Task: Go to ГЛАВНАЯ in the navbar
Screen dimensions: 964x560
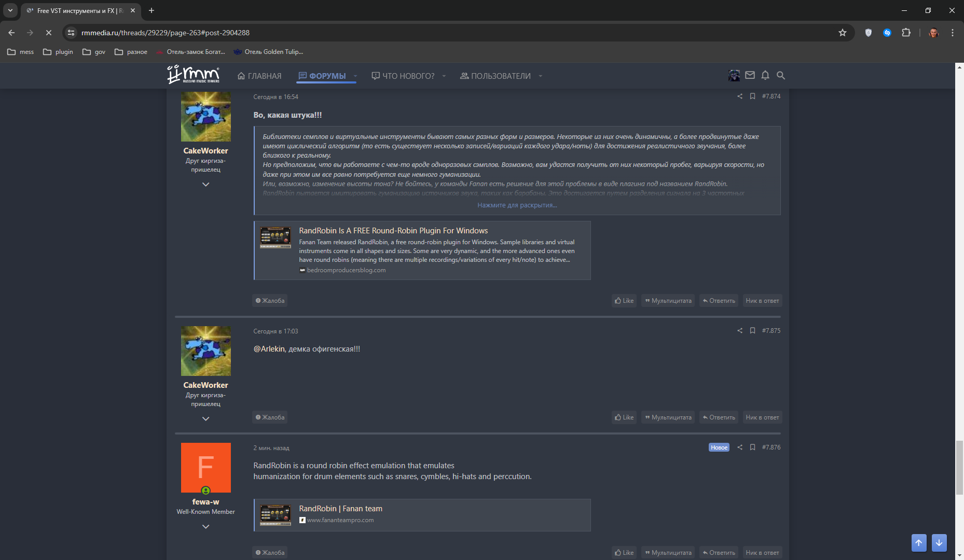Action: (259, 76)
